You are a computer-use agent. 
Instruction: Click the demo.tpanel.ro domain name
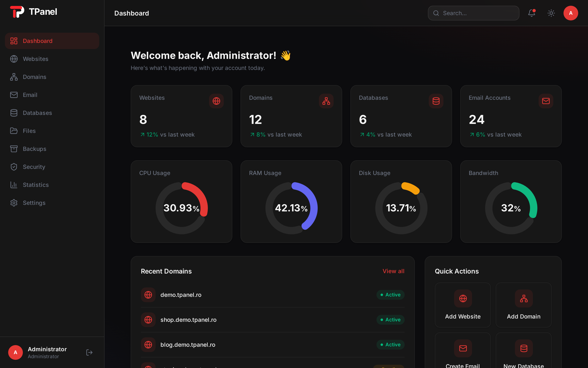[x=181, y=295]
